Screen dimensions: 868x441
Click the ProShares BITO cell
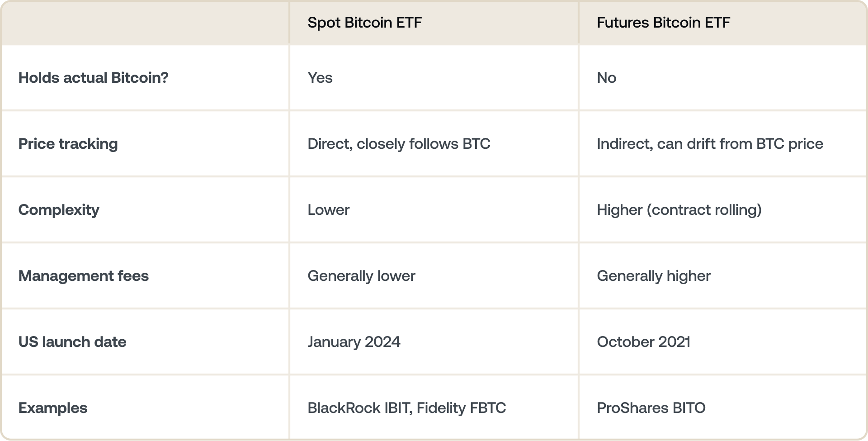651,408
